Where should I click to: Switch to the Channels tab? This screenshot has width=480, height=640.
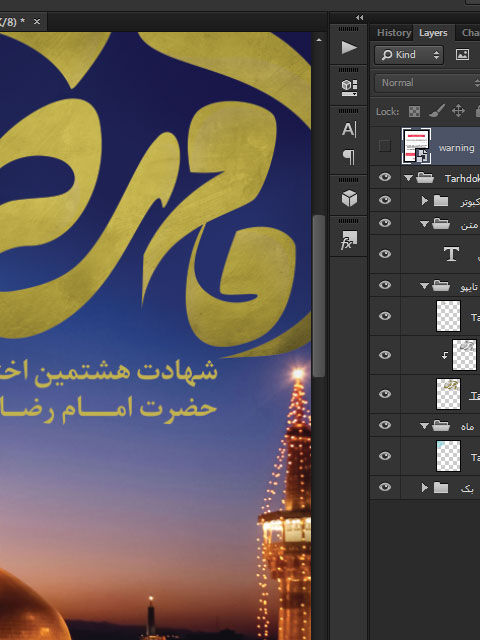pos(470,33)
